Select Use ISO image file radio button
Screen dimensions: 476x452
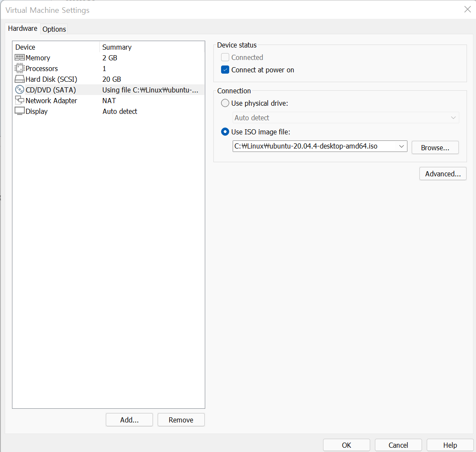point(225,132)
